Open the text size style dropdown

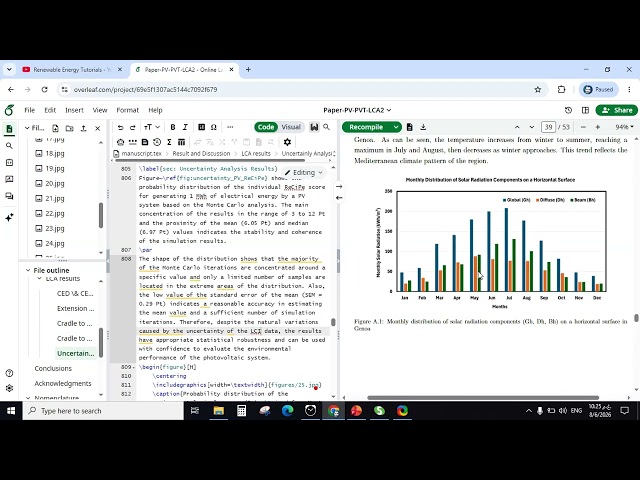click(x=151, y=127)
